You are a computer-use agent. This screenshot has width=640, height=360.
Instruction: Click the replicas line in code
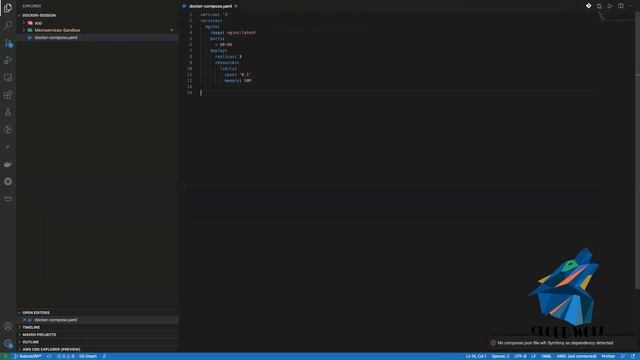228,57
